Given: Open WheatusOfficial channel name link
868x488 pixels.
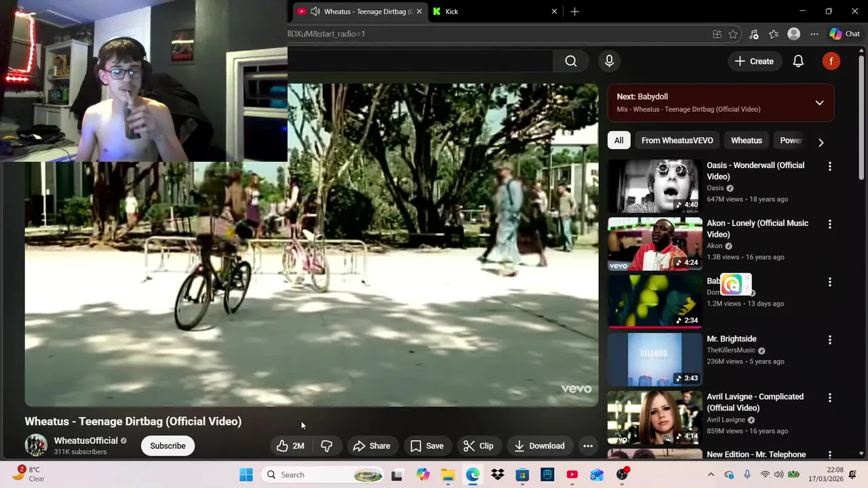Looking at the screenshot, I should pyautogui.click(x=86, y=441).
